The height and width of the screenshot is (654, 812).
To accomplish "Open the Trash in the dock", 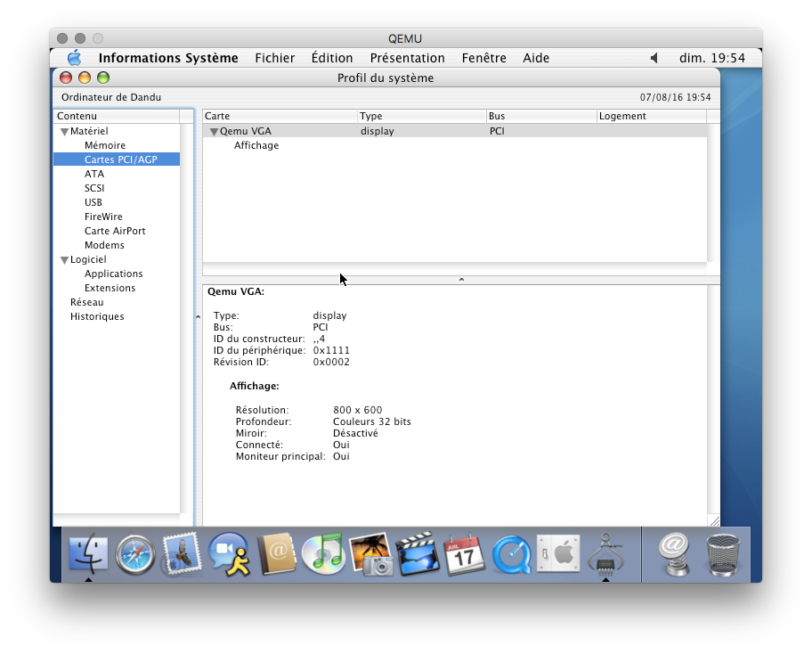I will click(723, 554).
